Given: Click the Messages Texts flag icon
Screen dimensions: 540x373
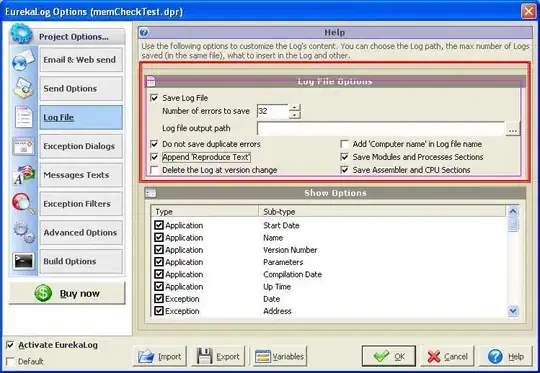Looking at the screenshot, I should pos(24,175).
